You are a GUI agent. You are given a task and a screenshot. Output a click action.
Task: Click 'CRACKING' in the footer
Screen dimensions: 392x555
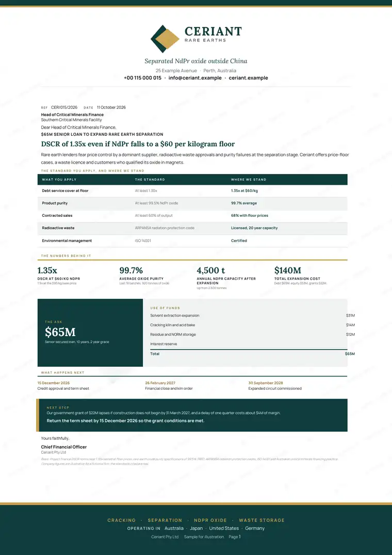click(x=122, y=520)
